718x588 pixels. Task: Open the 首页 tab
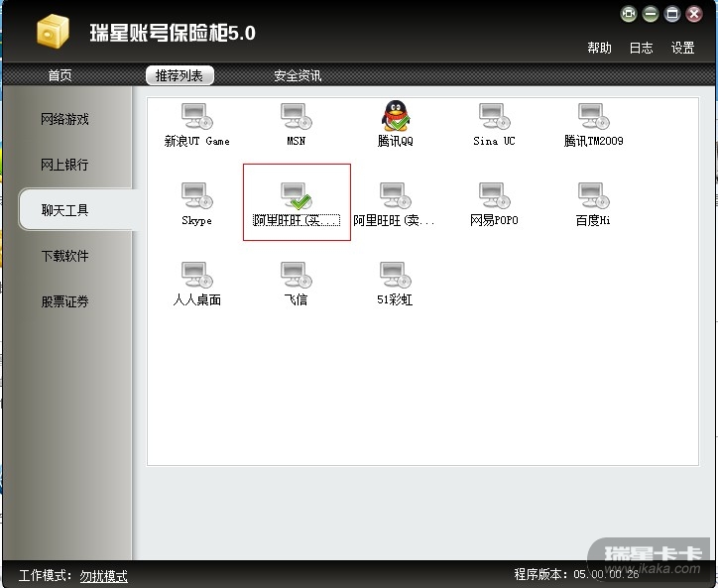[60, 75]
